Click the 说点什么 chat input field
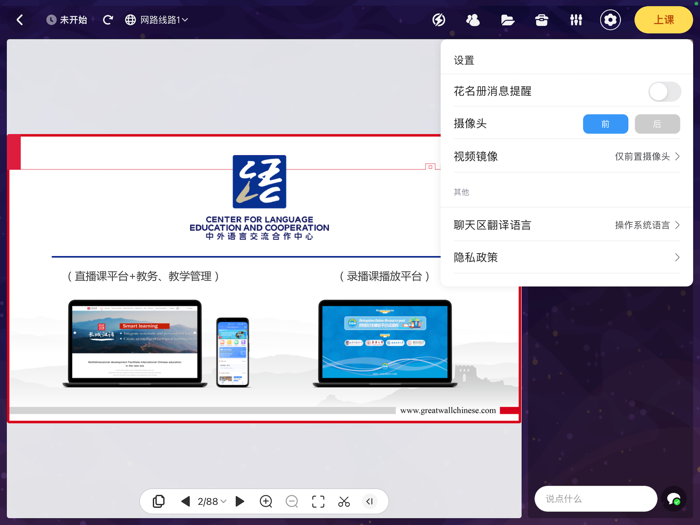The height and width of the screenshot is (525, 700). coord(596,499)
